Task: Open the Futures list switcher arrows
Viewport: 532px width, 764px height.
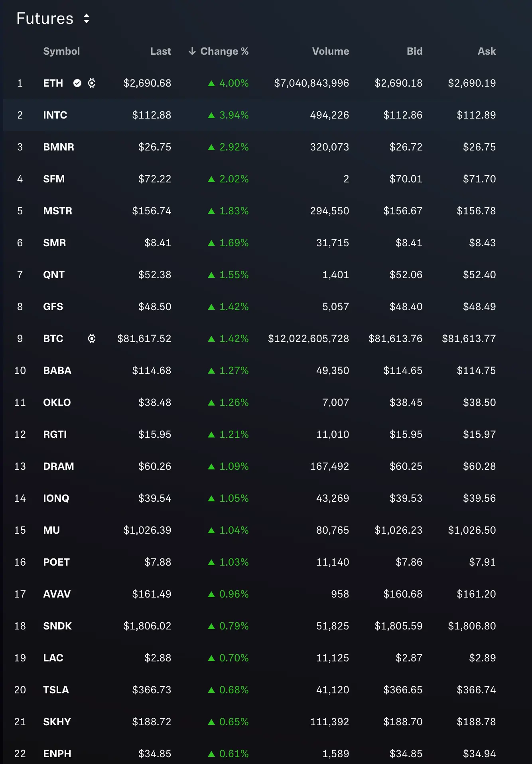Action: click(x=87, y=18)
